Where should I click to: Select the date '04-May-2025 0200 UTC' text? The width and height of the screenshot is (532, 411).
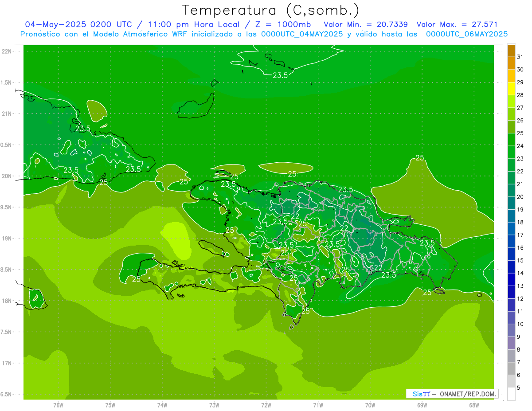coord(78,24)
